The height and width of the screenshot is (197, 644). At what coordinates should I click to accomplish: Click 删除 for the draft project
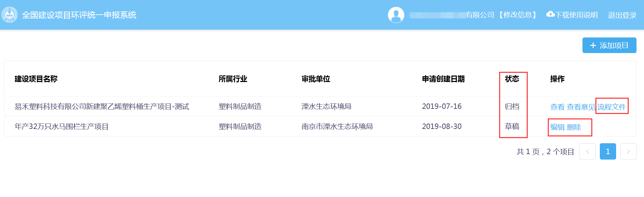(x=574, y=127)
